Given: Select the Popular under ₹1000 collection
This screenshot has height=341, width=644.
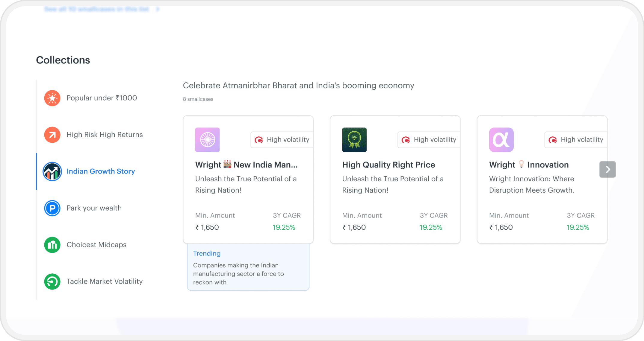Looking at the screenshot, I should pyautogui.click(x=102, y=98).
